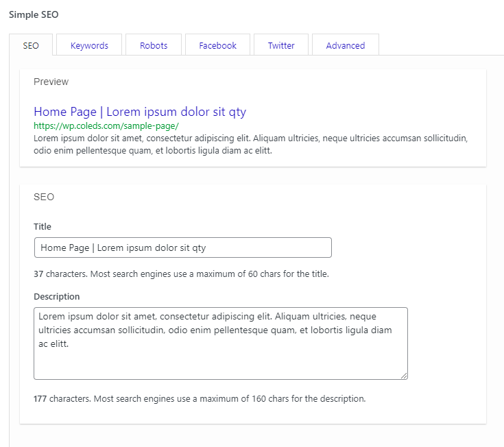
Task: Select the SEO tab
Action: click(x=31, y=45)
